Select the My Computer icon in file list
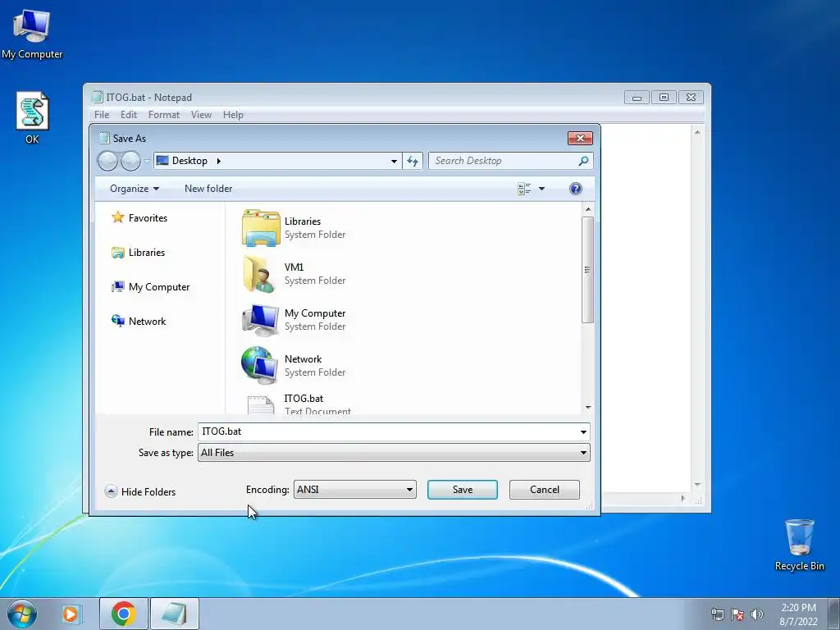 coord(260,320)
